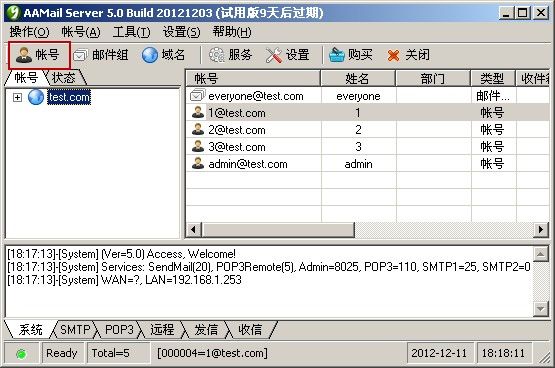Click the 关闭 red X toolbar icon
The height and width of the screenshot is (368, 555).
pos(393,55)
